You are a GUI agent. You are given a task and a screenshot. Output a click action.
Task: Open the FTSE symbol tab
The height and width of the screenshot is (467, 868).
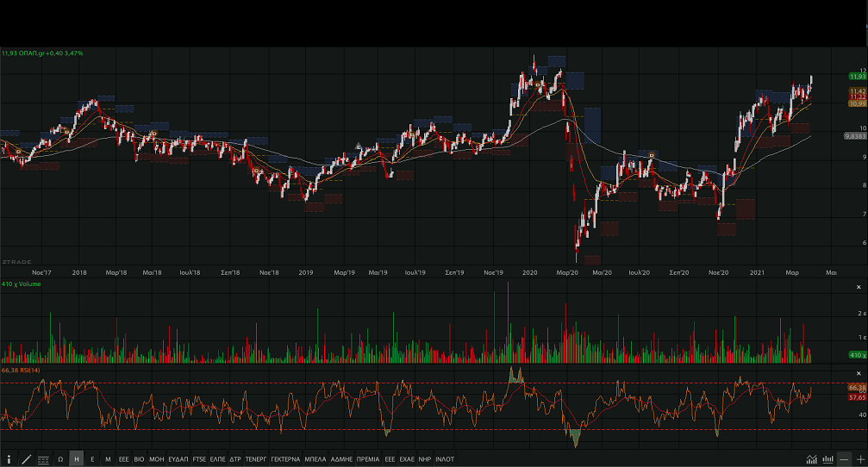coord(199,459)
